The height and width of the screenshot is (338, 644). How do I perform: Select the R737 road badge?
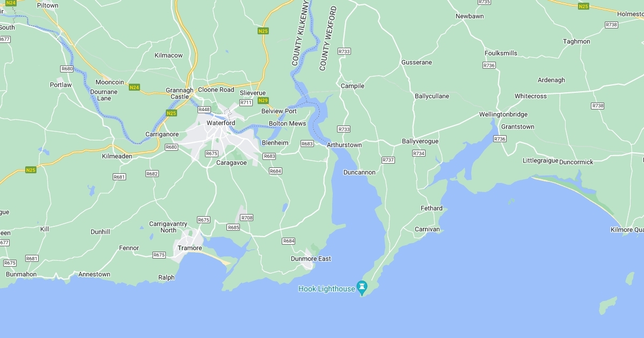[388, 160]
